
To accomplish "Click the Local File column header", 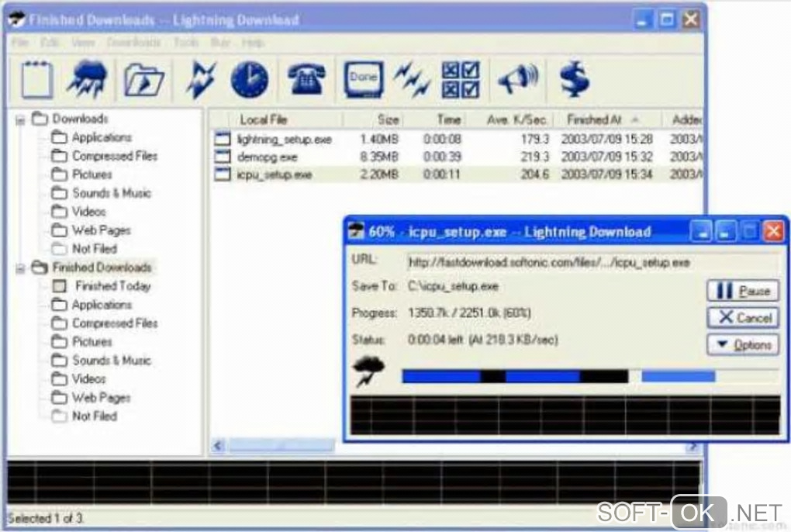I will click(285, 119).
